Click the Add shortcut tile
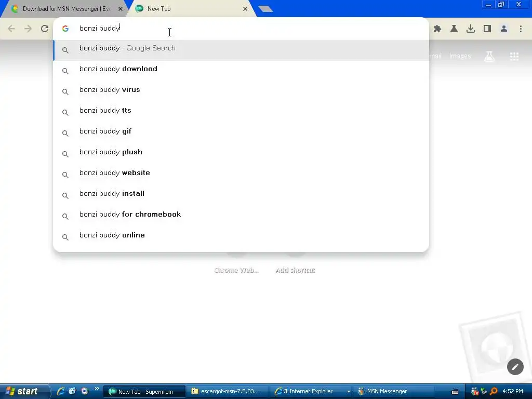 tap(295, 270)
